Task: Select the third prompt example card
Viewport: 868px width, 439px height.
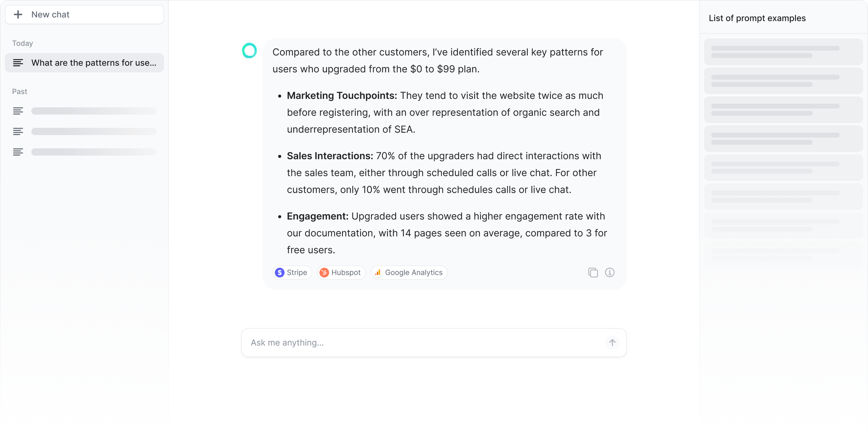Action: tap(783, 110)
